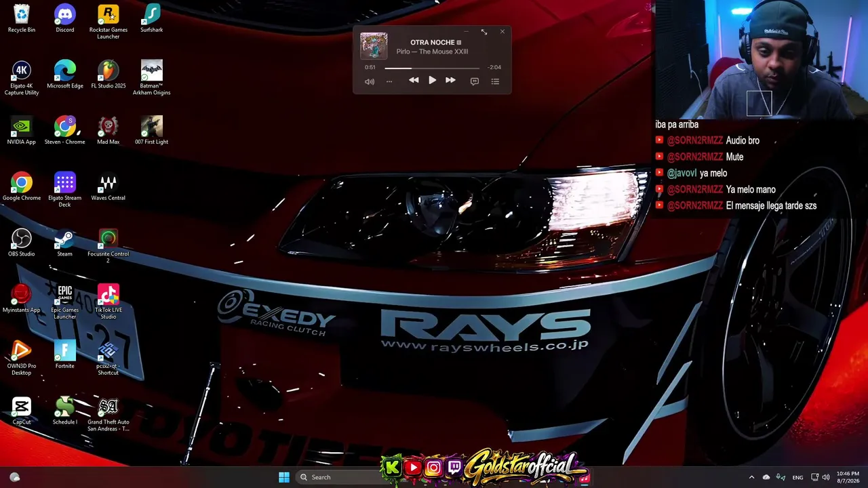868x488 pixels.
Task: Open Rockstar Games Launcher shortcut
Action: point(108,22)
